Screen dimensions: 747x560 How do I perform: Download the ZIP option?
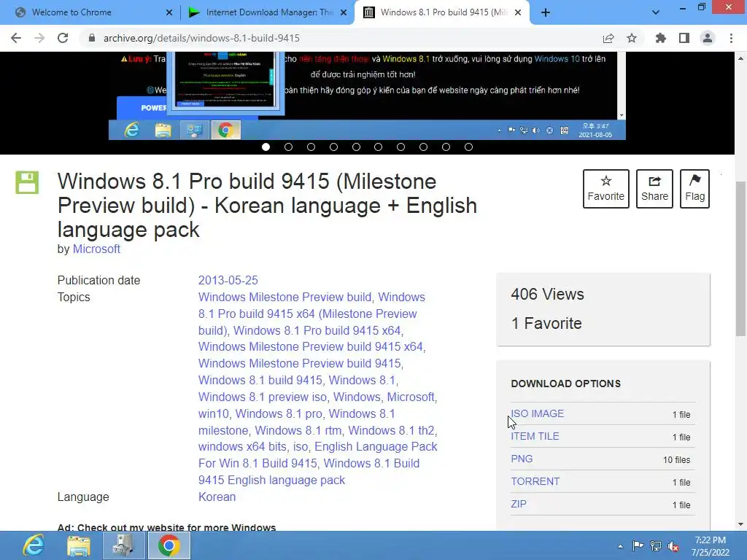coord(519,504)
